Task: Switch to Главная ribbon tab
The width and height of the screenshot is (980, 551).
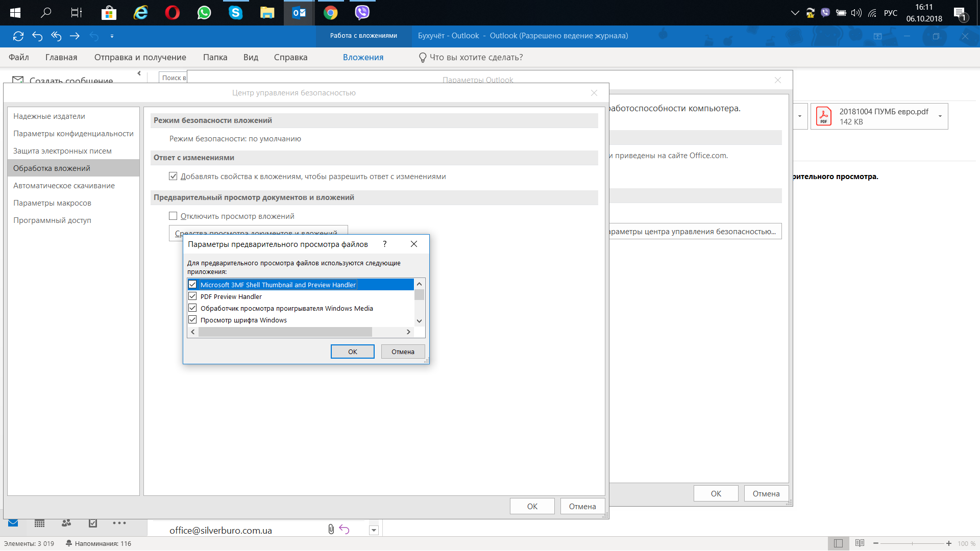Action: [x=61, y=57]
